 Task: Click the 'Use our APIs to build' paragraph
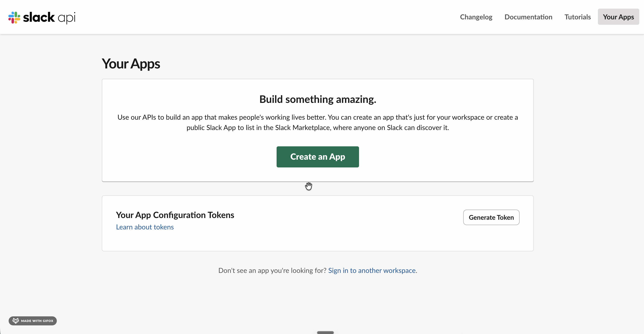tap(317, 122)
